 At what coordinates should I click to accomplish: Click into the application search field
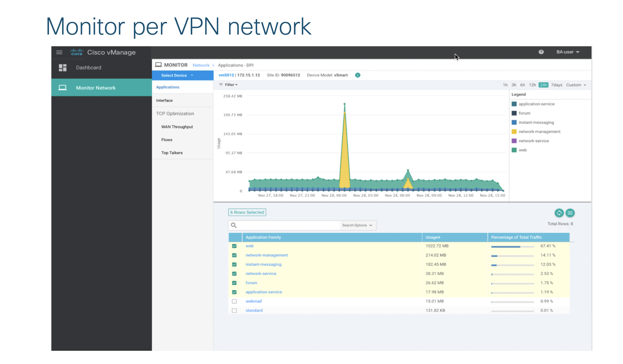tap(288, 225)
